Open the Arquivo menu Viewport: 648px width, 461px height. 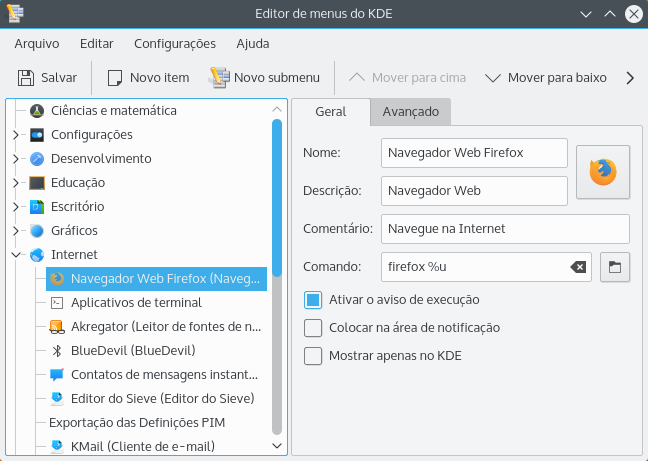click(36, 43)
